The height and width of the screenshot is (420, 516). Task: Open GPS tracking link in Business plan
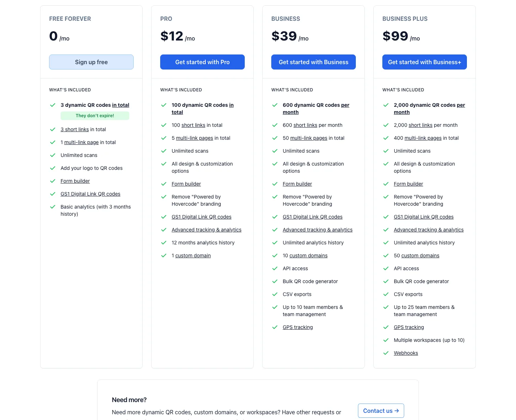(298, 327)
